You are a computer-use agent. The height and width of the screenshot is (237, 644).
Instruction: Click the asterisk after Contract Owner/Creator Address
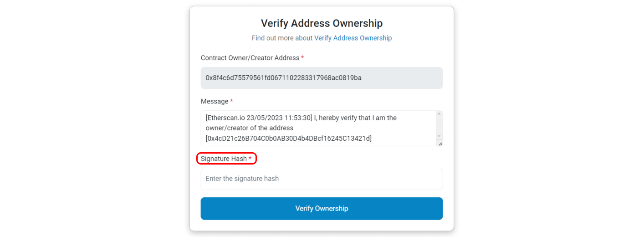coord(302,58)
